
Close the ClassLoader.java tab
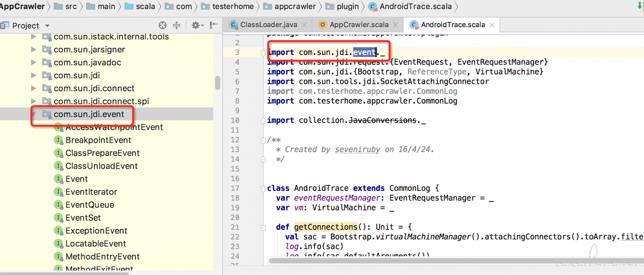click(304, 25)
